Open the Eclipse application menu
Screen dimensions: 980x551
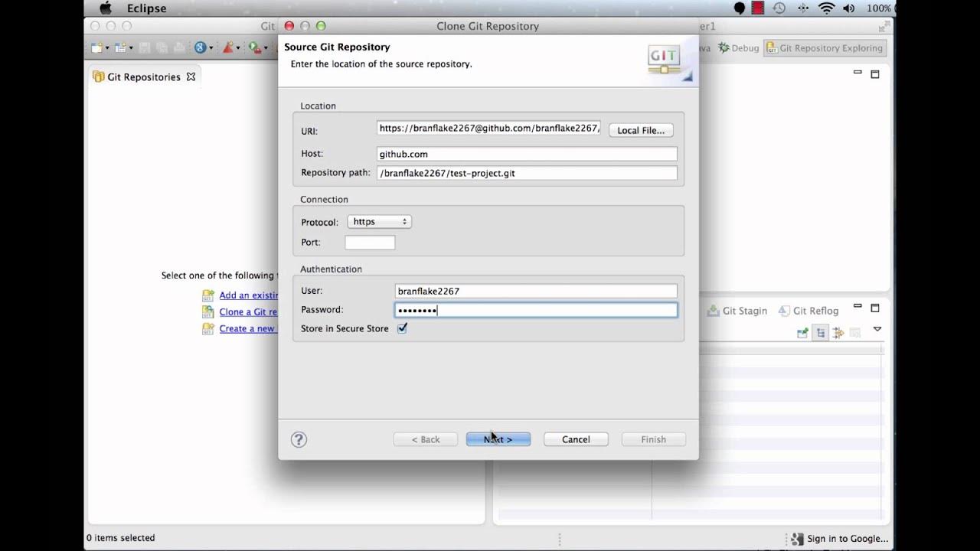pos(146,8)
